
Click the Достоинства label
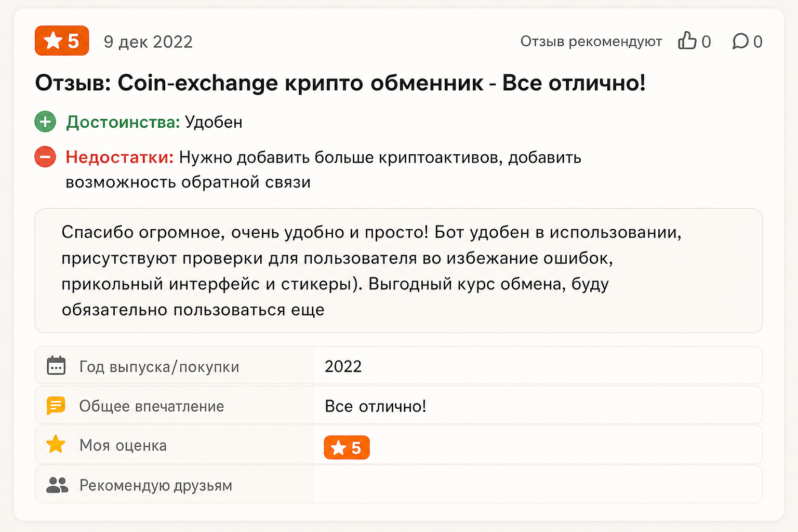click(123, 122)
